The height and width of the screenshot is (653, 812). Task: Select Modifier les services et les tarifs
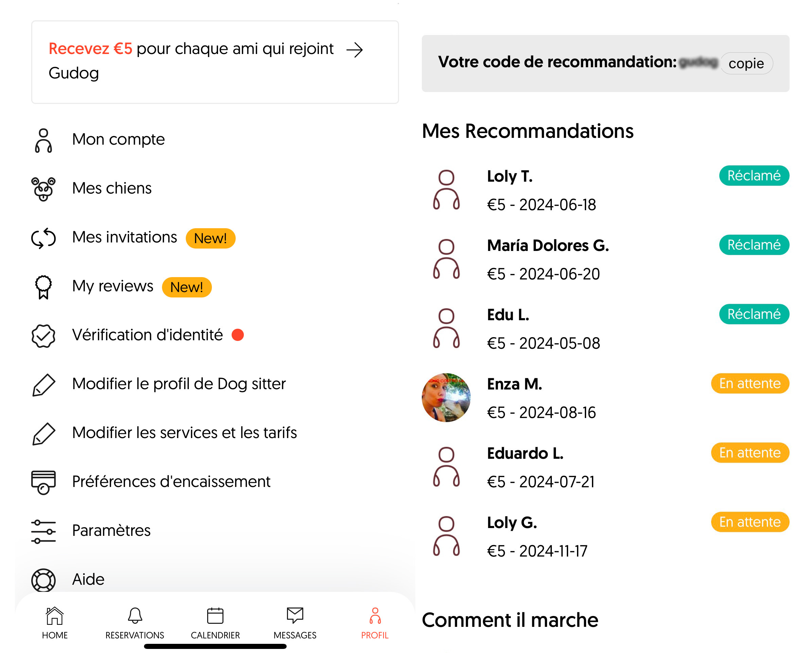pos(184,433)
